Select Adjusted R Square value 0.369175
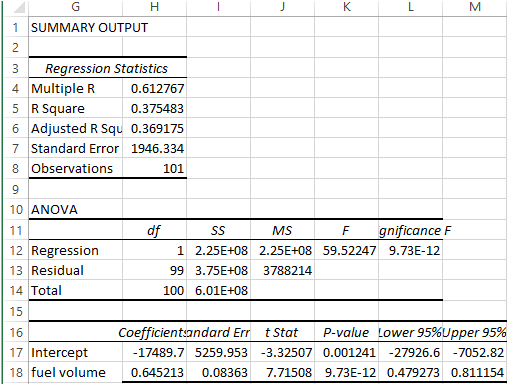 coord(154,128)
